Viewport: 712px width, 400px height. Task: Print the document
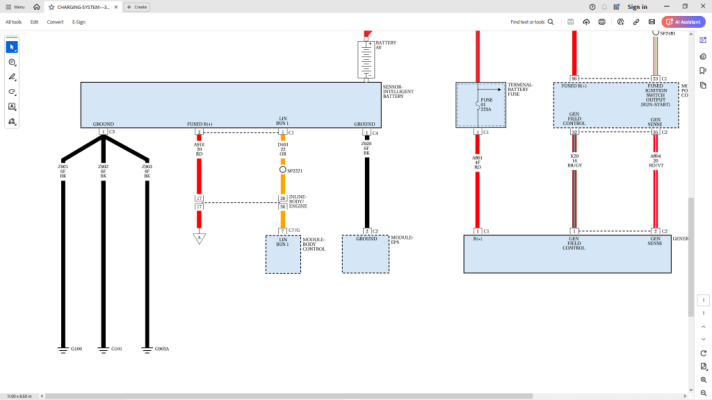pos(602,22)
